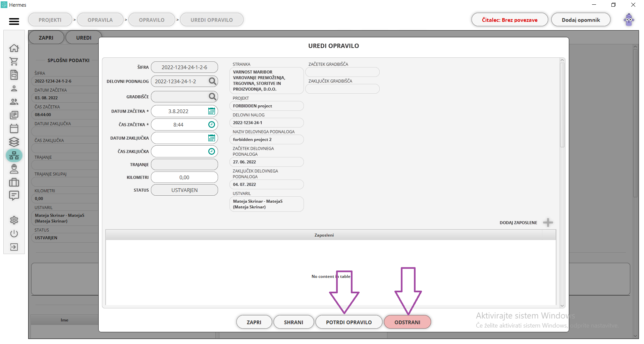Open stacked documents icon in sidebar
Image resolution: width=644 pixels, height=344 pixels.
coord(14,115)
